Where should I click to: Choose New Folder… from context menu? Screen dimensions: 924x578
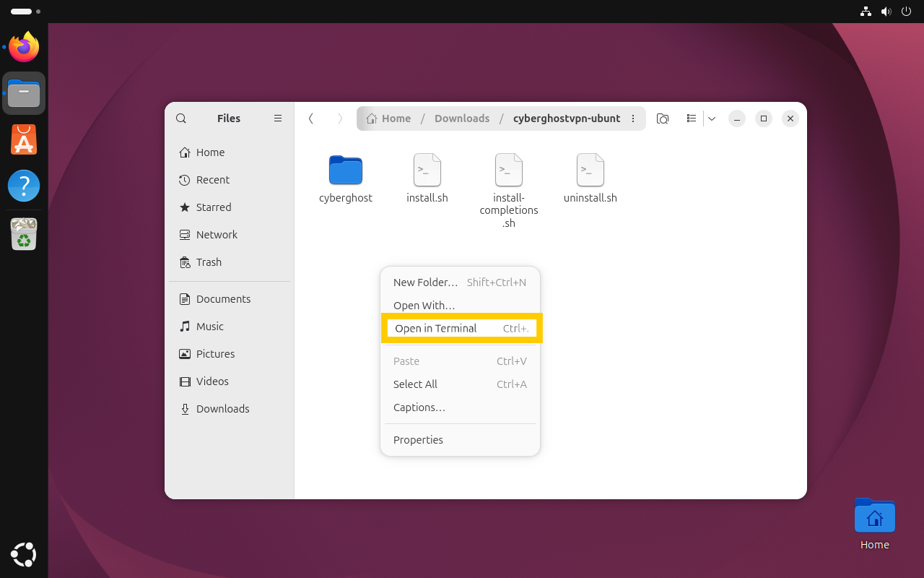[x=460, y=282]
